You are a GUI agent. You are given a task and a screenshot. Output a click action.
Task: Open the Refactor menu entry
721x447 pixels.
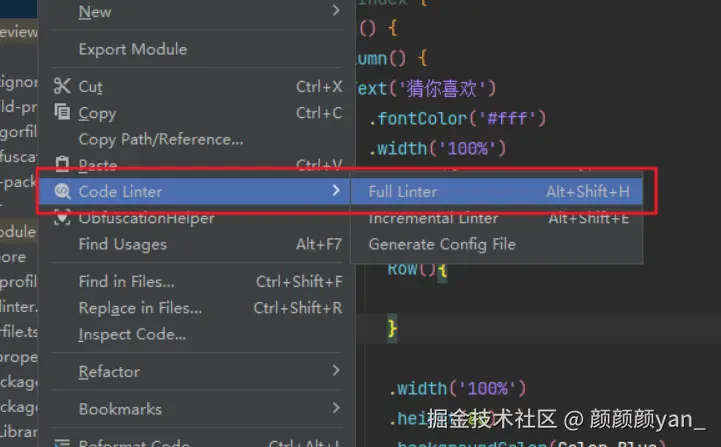[x=197, y=372]
